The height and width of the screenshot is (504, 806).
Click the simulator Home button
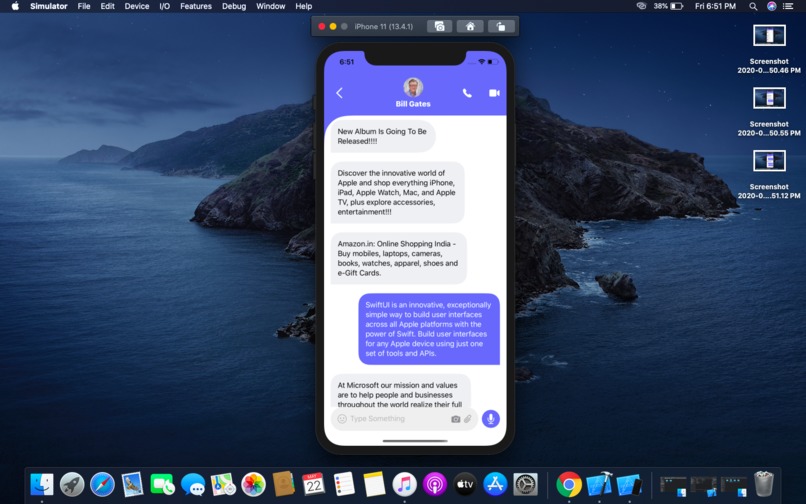(470, 26)
